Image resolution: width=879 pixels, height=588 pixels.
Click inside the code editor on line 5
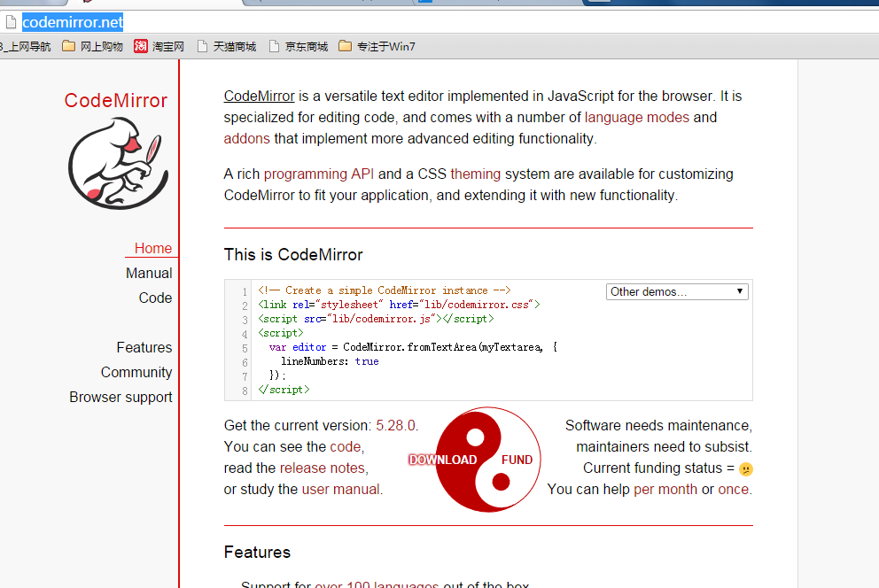[x=413, y=347]
